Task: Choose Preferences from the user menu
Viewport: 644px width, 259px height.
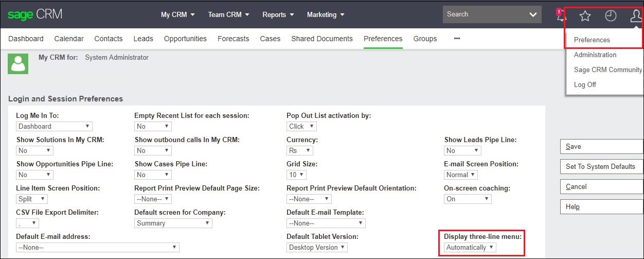Action: [x=592, y=40]
